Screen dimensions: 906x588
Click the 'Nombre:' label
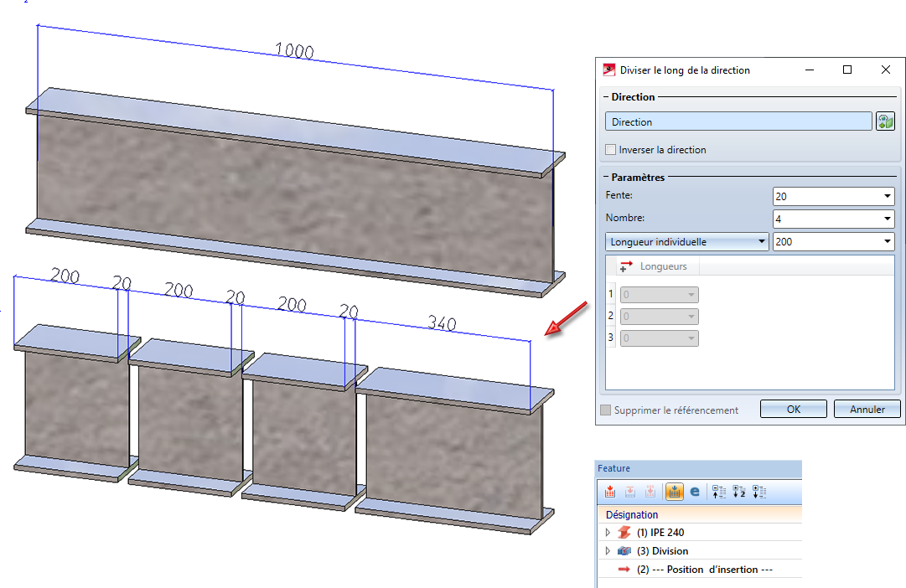click(624, 218)
